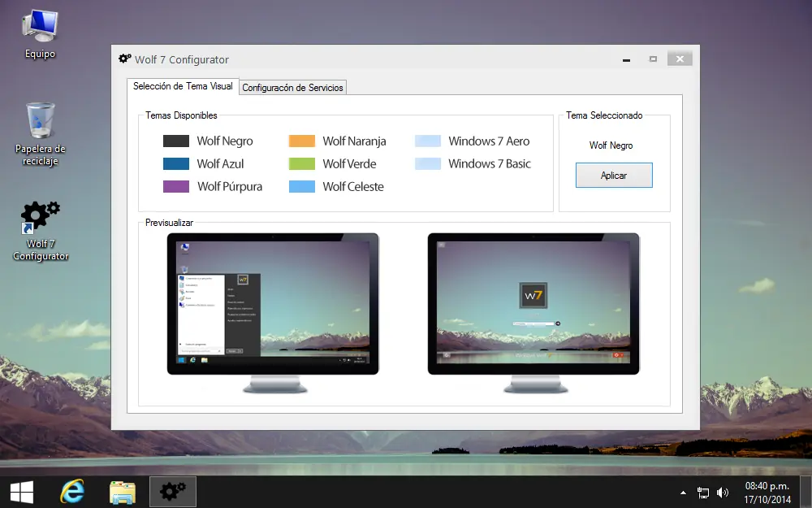Click the Wolf Negro theme label

click(225, 141)
